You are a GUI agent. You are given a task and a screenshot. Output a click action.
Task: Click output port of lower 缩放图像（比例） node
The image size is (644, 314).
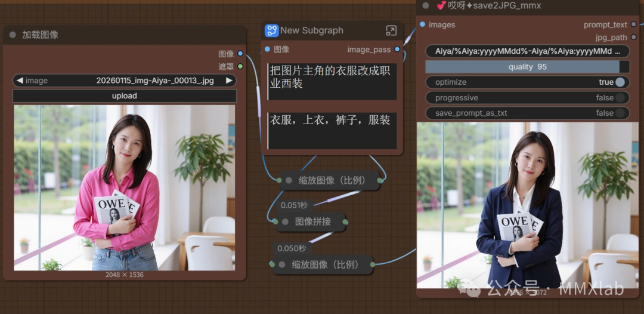373,264
